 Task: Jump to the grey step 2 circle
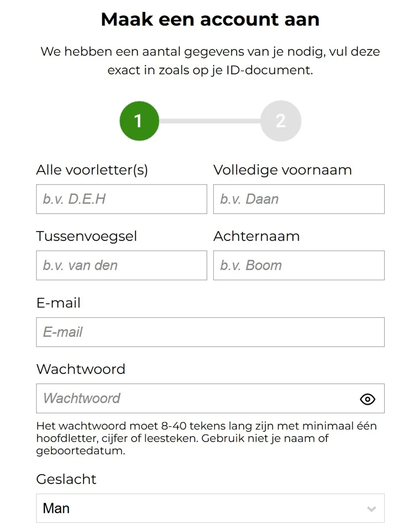(281, 121)
